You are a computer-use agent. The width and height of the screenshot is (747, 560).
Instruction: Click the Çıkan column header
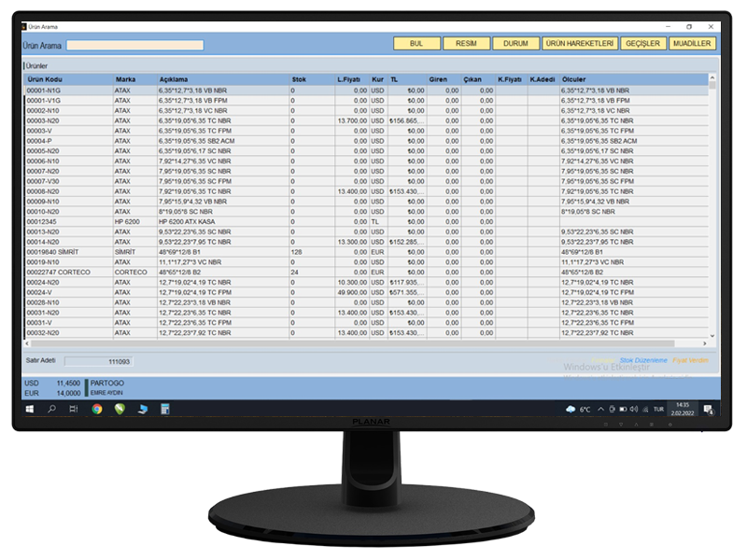(478, 79)
